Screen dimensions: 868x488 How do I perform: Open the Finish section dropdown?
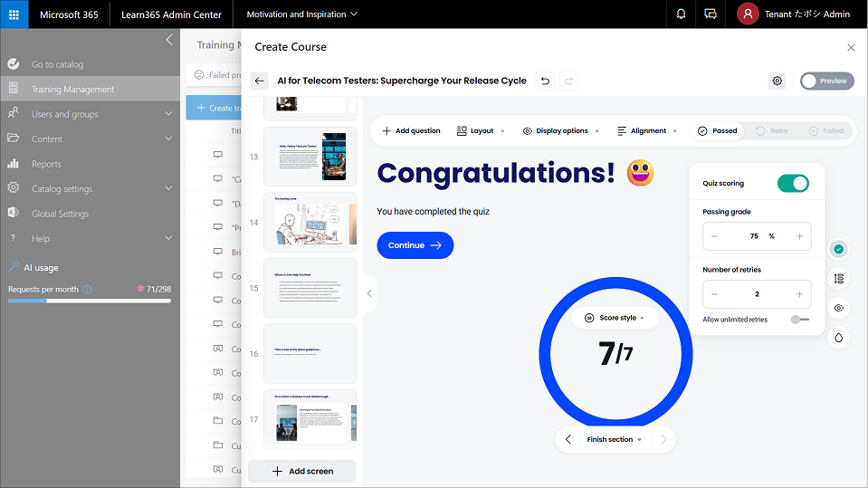coord(615,439)
